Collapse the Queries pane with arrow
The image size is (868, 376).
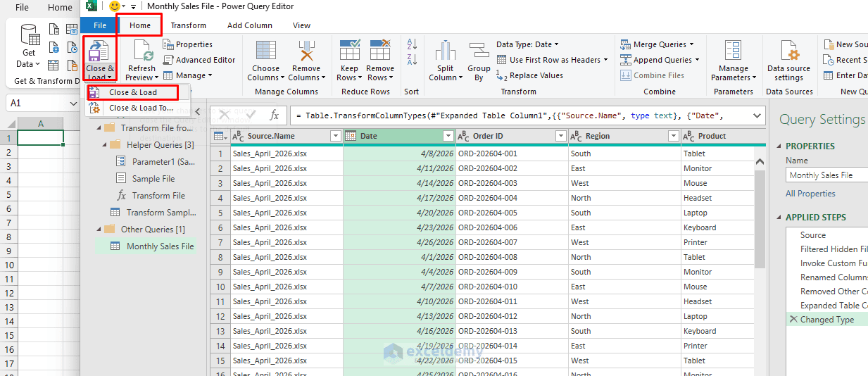tap(196, 112)
